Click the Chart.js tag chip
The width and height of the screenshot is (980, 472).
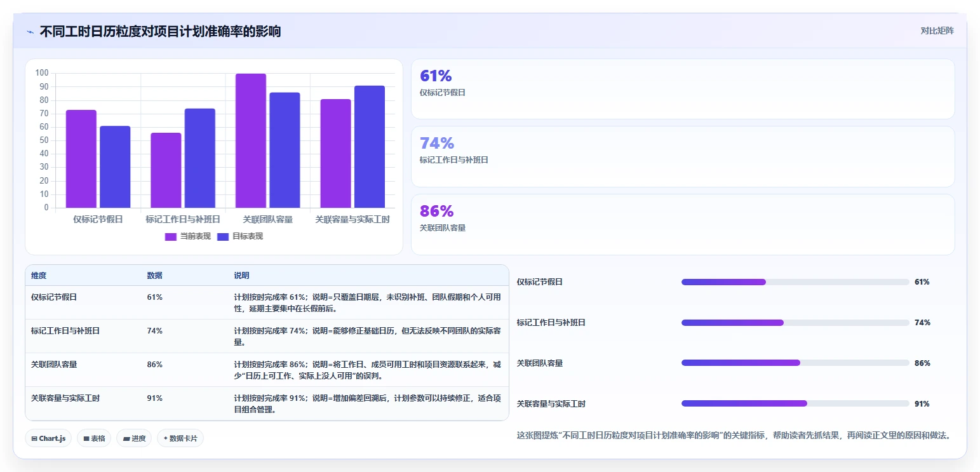48,438
